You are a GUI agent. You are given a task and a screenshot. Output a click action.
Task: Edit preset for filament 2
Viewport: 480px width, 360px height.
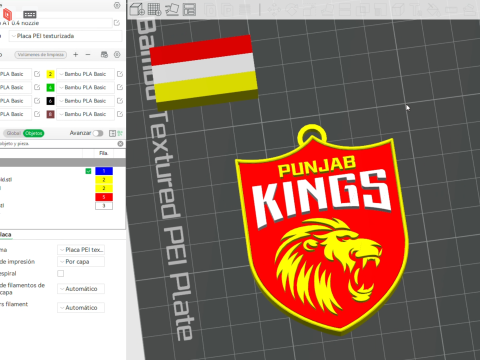pos(120,74)
